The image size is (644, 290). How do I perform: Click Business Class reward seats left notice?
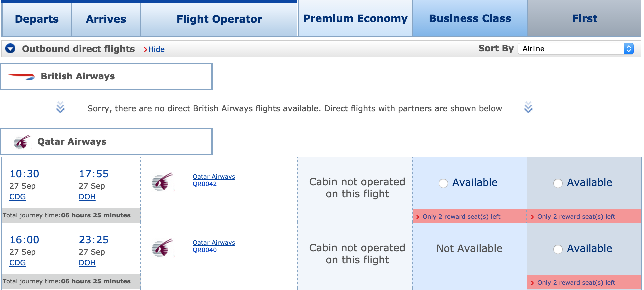(x=461, y=217)
